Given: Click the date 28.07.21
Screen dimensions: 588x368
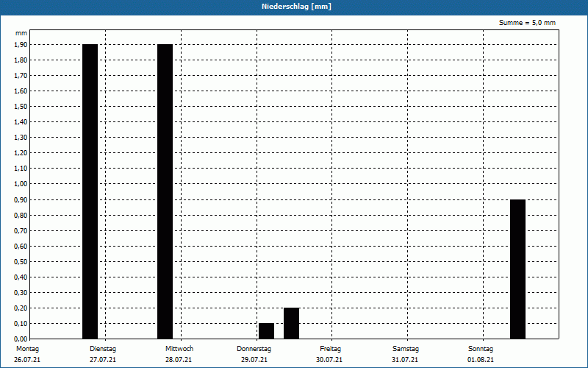Looking at the screenshot, I should click(179, 360).
